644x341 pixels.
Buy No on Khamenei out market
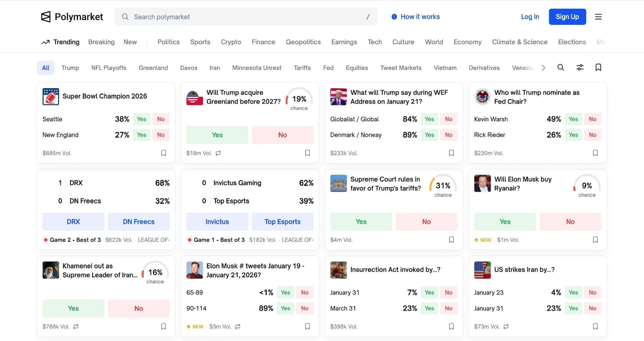pos(139,308)
